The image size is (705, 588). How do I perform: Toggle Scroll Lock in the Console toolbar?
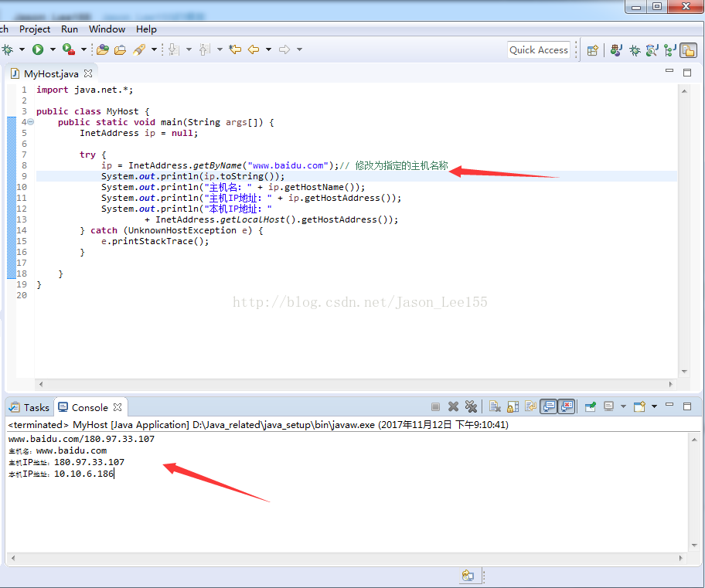[513, 407]
